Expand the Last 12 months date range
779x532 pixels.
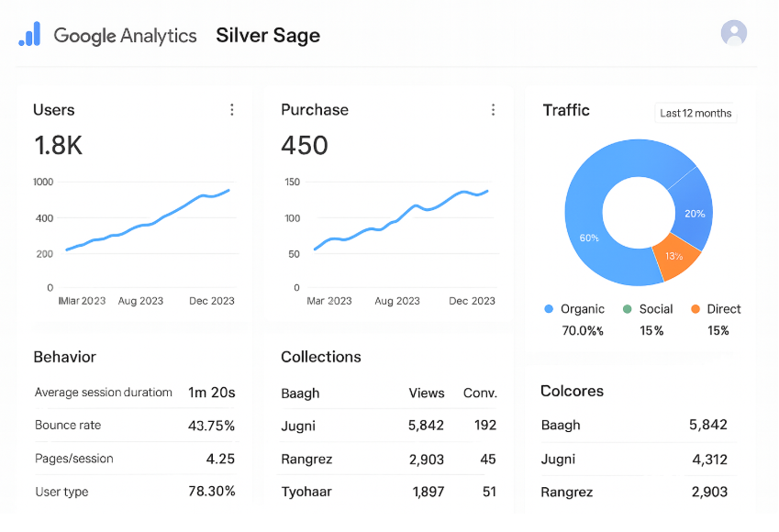[696, 114]
